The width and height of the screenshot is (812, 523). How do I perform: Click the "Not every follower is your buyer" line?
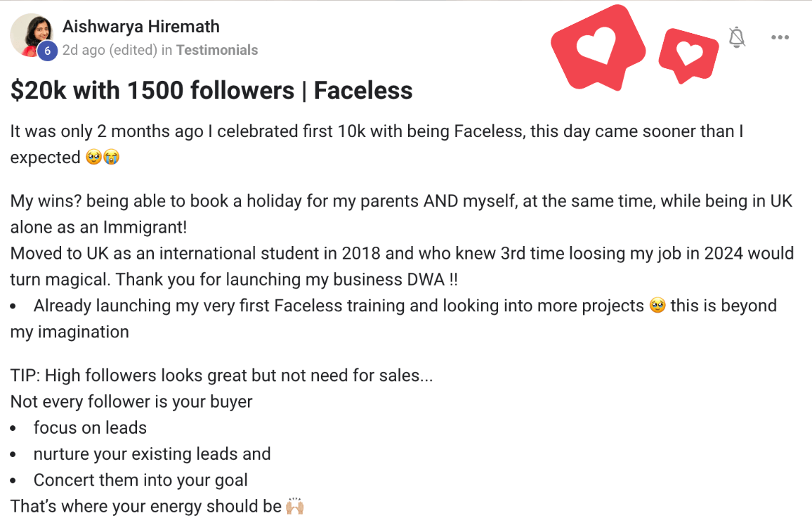[131, 401]
